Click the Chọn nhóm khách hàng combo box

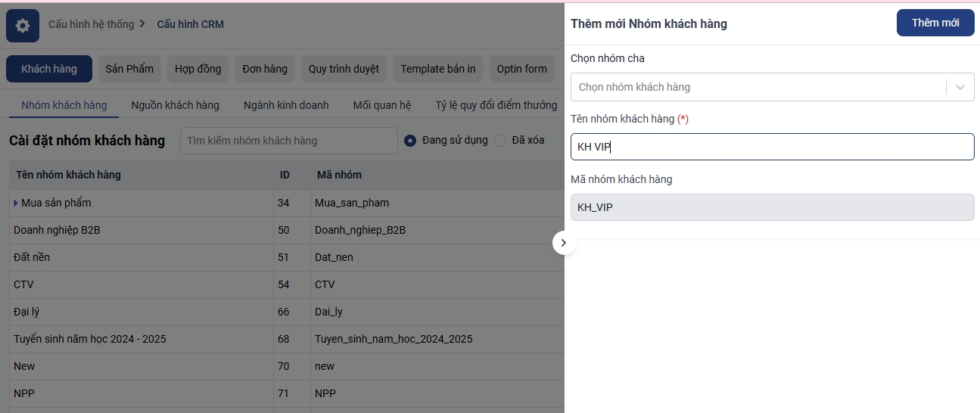pos(757,87)
